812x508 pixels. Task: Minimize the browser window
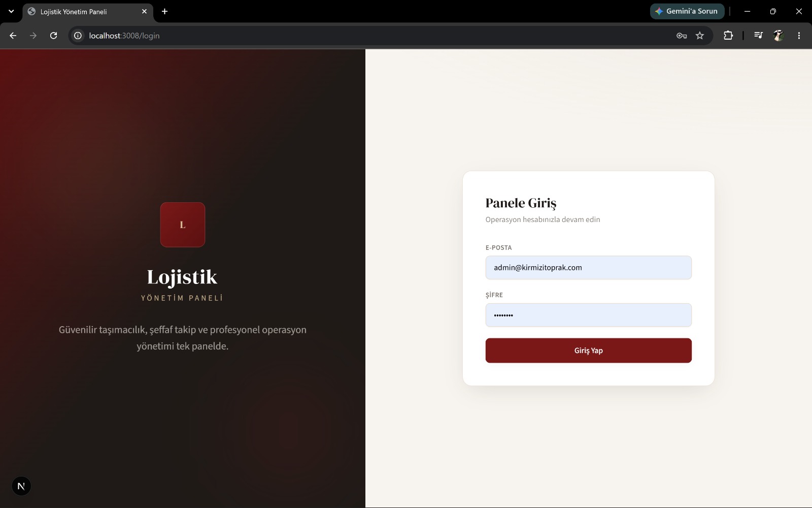click(747, 11)
